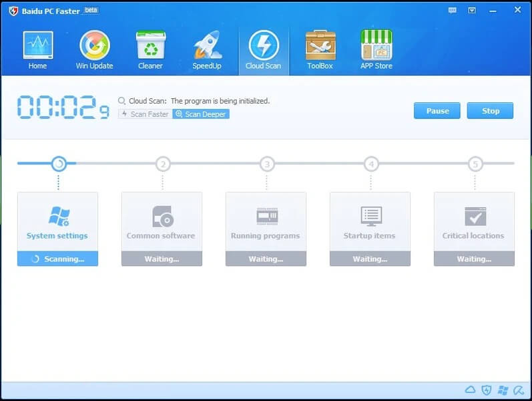Click the elapsed scan timer display
Viewport: 532px width, 401px height.
pyautogui.click(x=63, y=107)
